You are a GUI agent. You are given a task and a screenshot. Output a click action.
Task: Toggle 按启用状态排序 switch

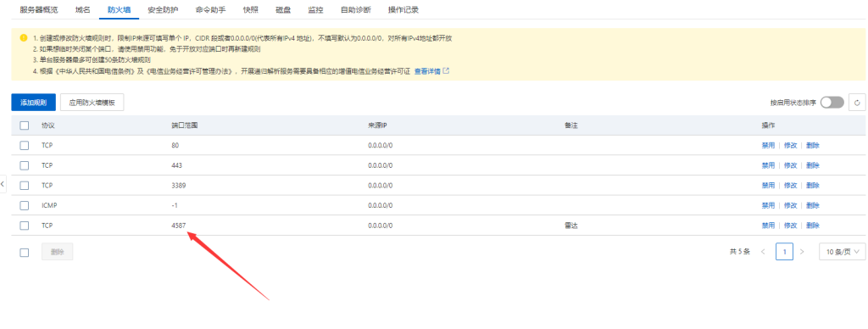tap(832, 103)
